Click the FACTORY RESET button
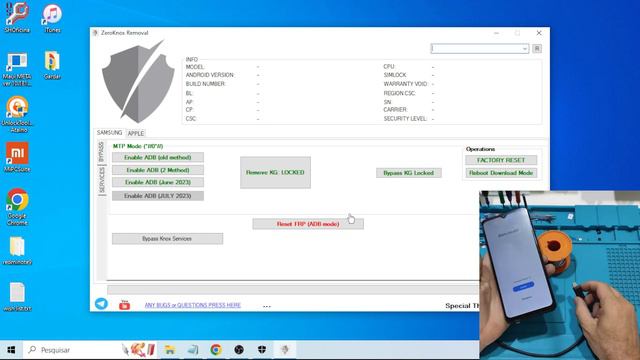 501,160
